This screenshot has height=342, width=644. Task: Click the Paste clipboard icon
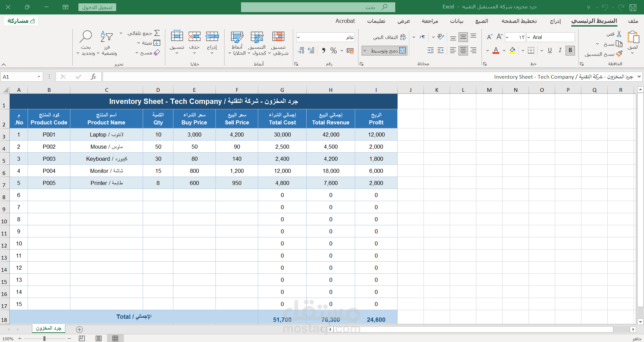click(x=633, y=37)
